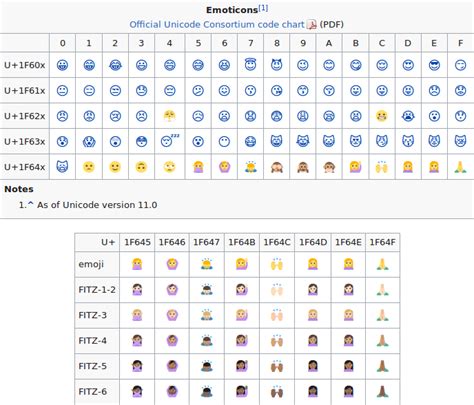Select the slightly smiling yellow face at U+1F642

(115, 167)
